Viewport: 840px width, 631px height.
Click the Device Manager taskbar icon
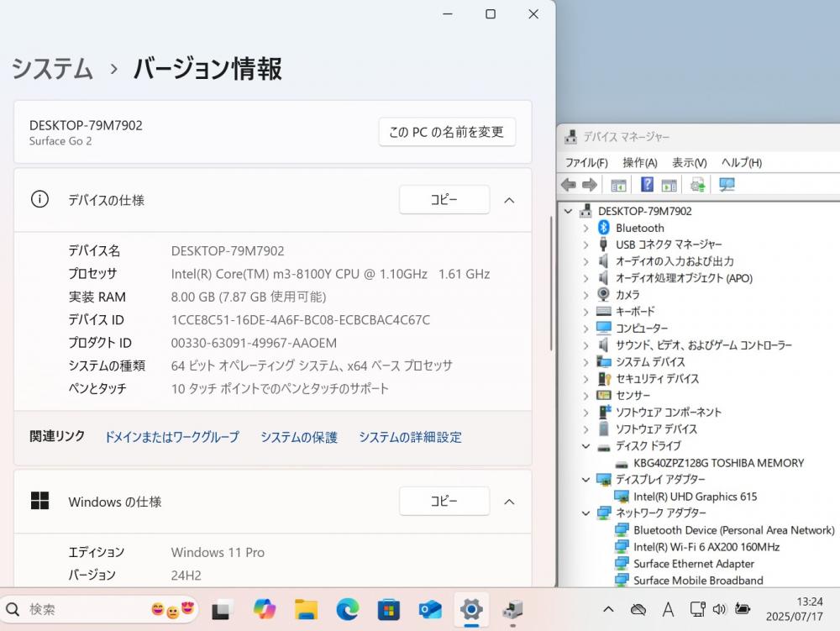pyautogui.click(x=512, y=609)
